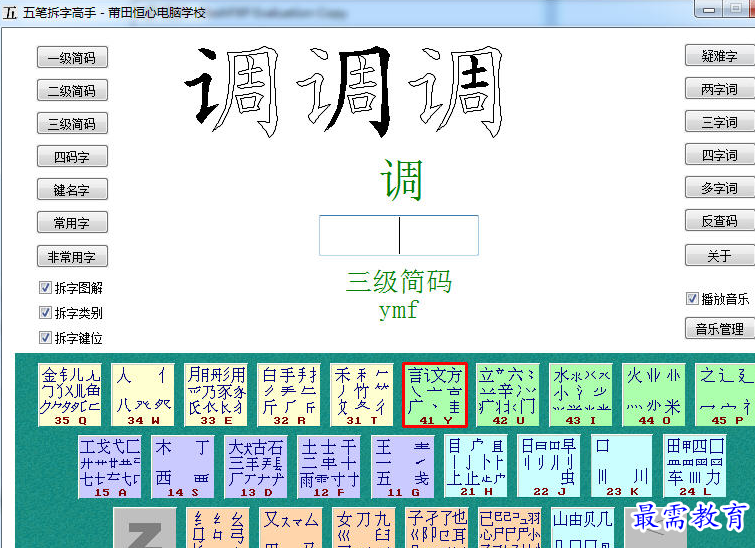Click the 21 H radical key
Screen dimensions: 755x548
pyautogui.click(x=476, y=467)
